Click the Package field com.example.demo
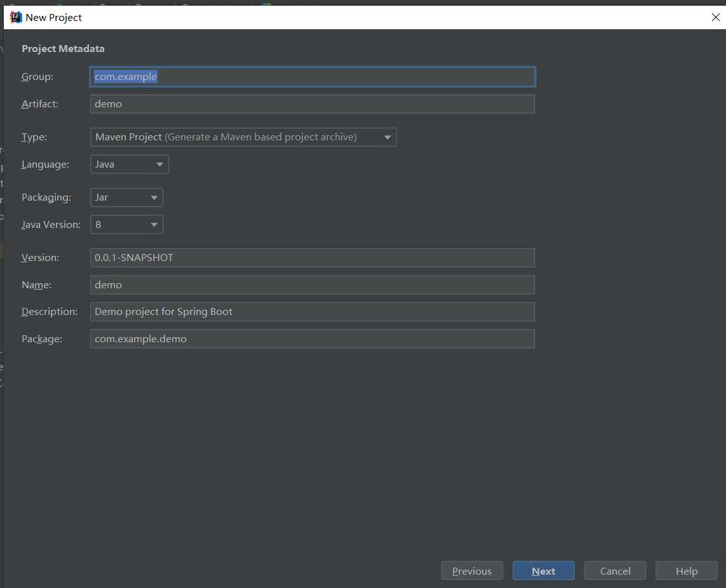Image resolution: width=726 pixels, height=588 pixels. (313, 339)
